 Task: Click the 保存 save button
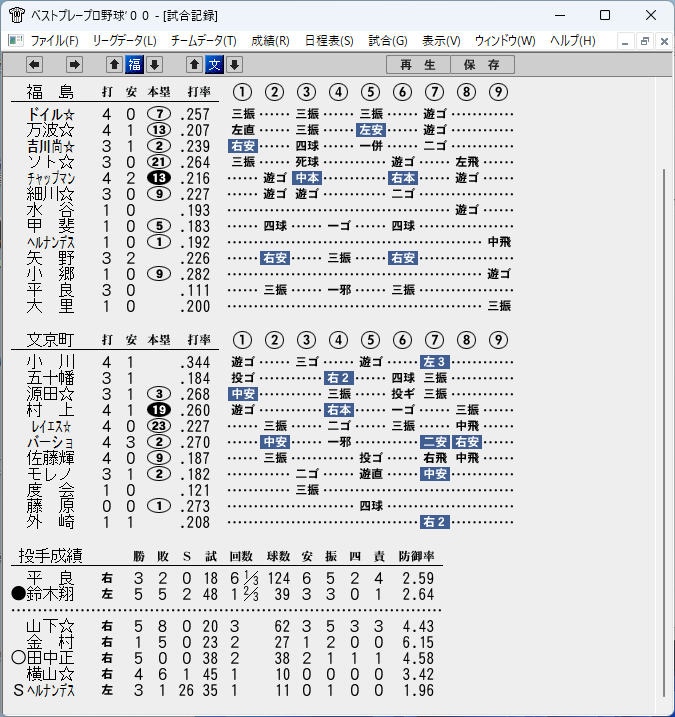tap(482, 65)
